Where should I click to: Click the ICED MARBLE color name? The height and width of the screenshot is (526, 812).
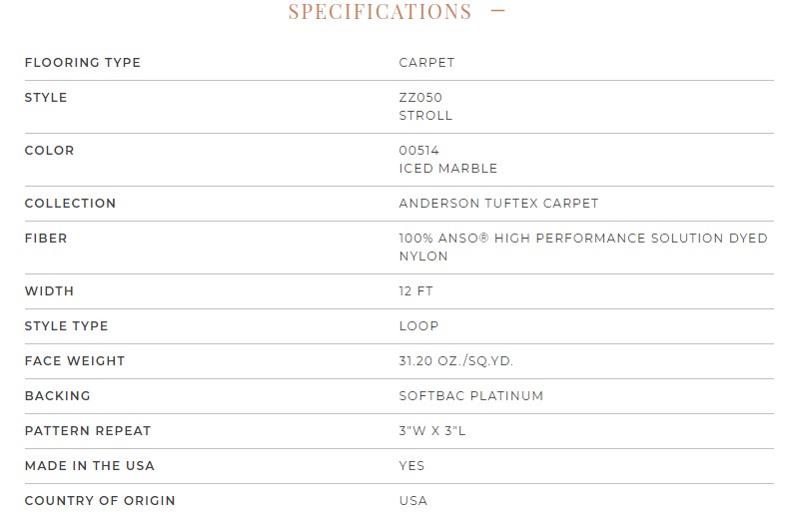point(448,169)
